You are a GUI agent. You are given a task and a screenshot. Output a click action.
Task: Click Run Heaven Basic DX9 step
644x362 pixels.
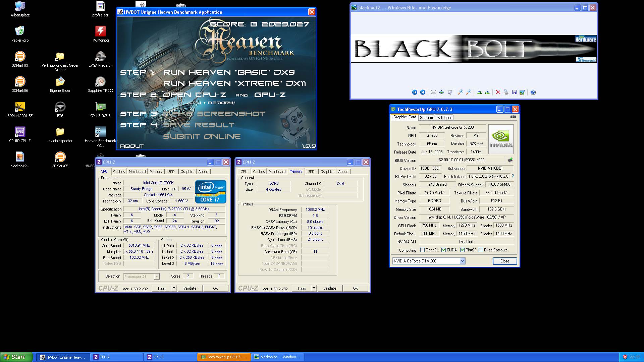[x=229, y=72]
